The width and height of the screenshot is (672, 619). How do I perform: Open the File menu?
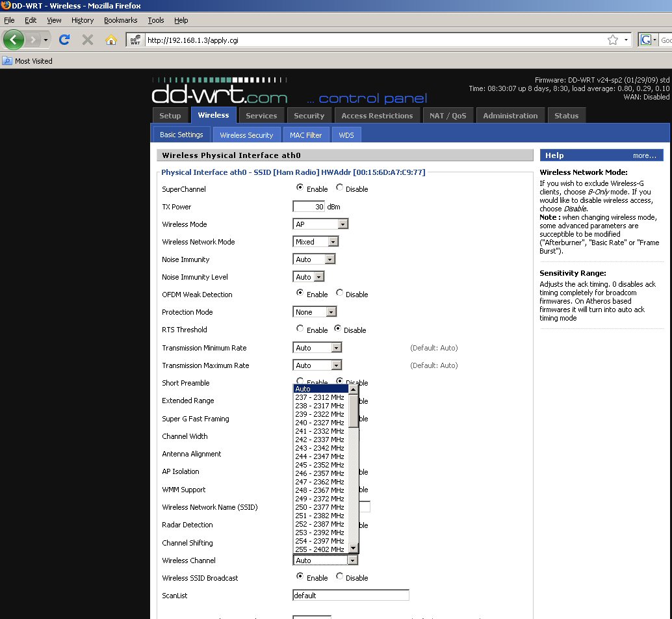click(10, 20)
